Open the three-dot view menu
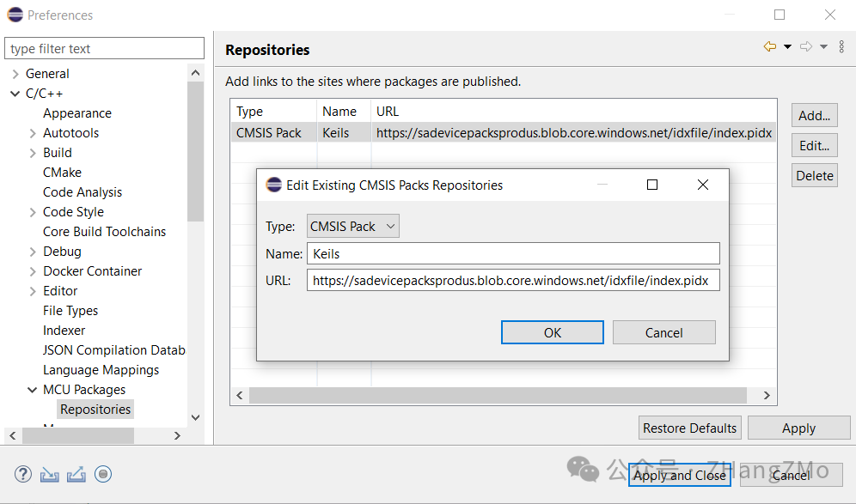The width and height of the screenshot is (856, 504). click(841, 47)
